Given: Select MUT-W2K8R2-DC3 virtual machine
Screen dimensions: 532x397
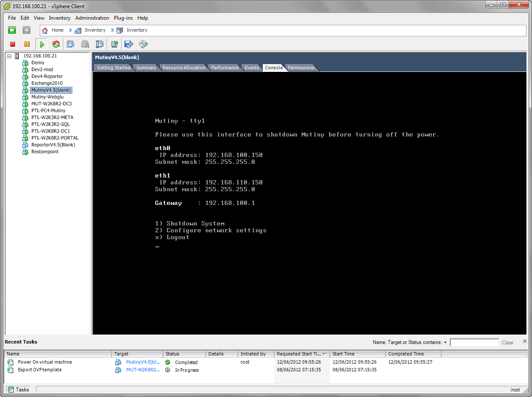Looking at the screenshot, I should [51, 104].
